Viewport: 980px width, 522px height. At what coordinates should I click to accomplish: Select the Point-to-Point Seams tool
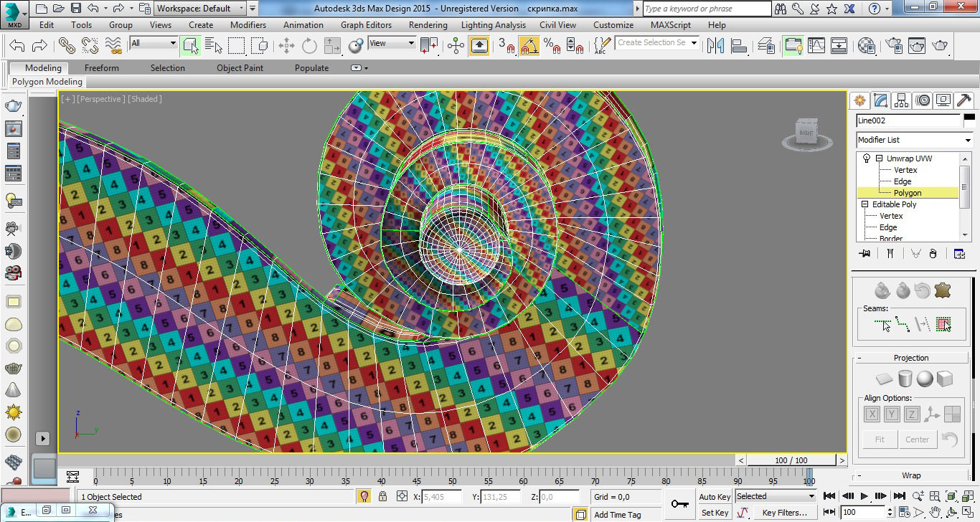click(x=903, y=325)
